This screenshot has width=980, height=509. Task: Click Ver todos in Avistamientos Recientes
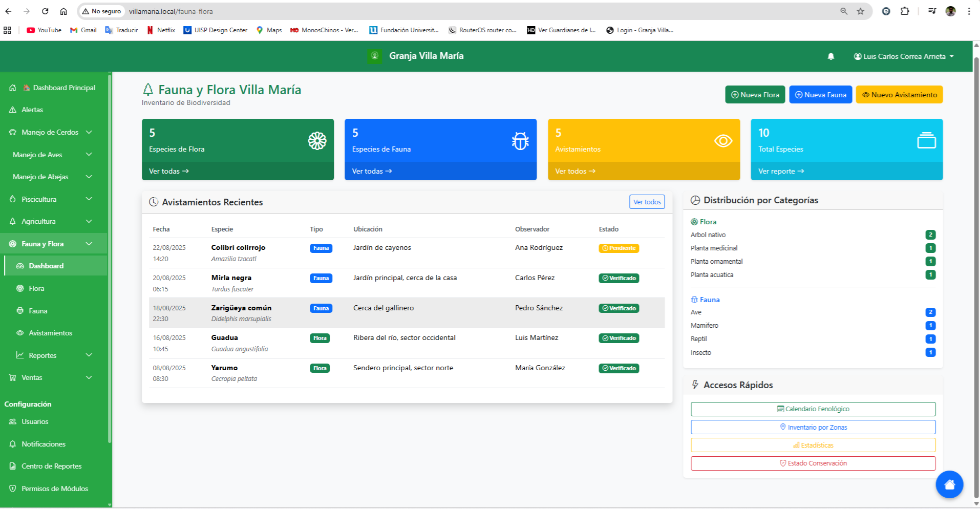pyautogui.click(x=647, y=202)
